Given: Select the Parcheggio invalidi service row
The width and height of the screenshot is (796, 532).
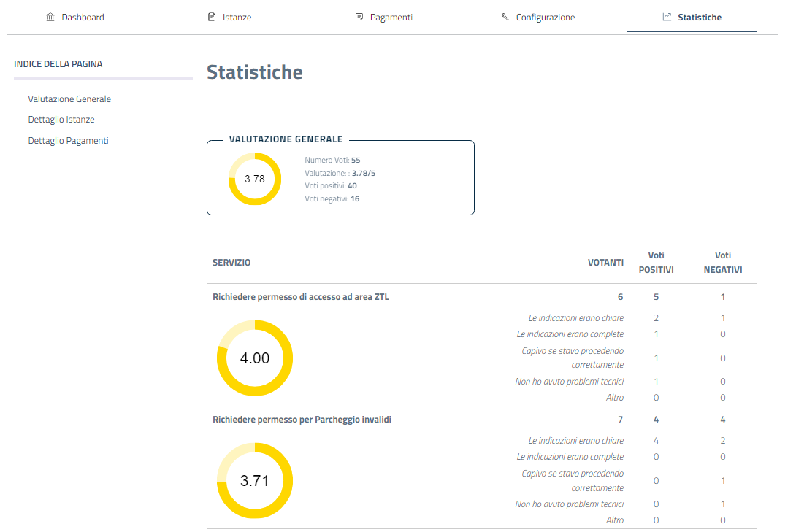Looking at the screenshot, I should click(302, 420).
